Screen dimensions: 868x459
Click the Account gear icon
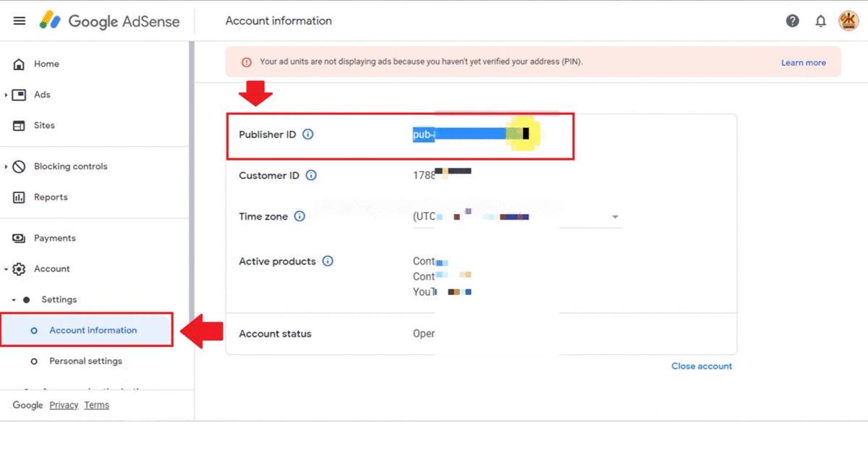[20, 269]
